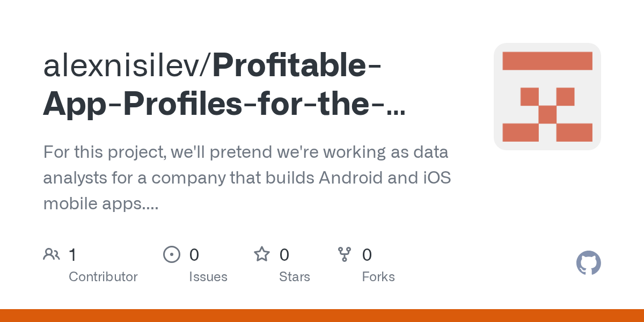Click the GitHub Octocat logo
644x322 pixels.
click(x=588, y=264)
